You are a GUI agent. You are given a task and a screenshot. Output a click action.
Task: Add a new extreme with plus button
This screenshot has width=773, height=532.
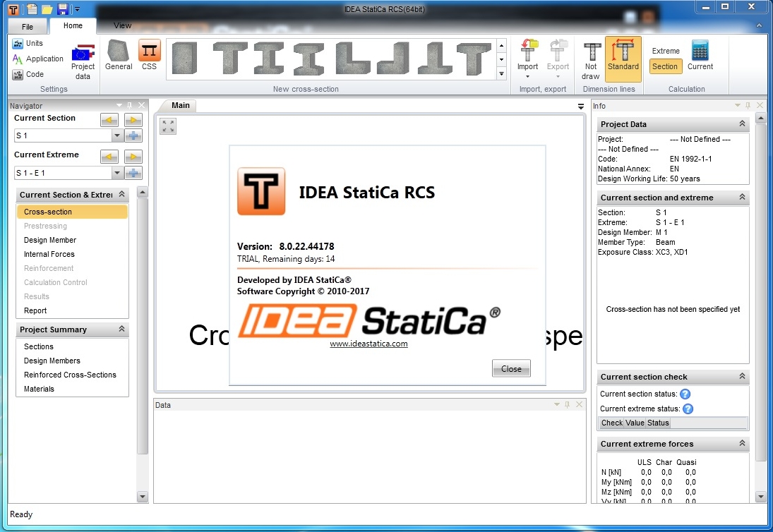click(133, 173)
